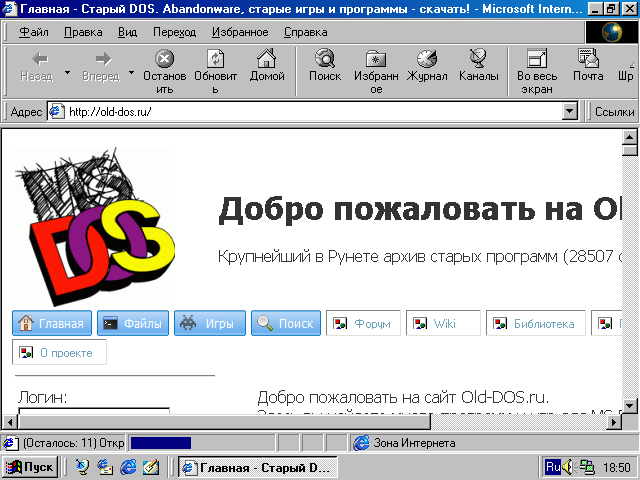Image resolution: width=640 pixels, height=480 pixels.
Task: Click the Ru language indicator in tray
Action: pos(553,467)
